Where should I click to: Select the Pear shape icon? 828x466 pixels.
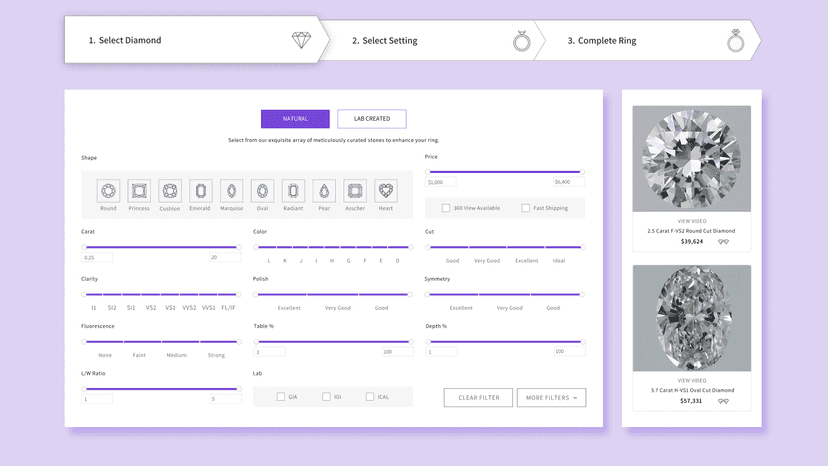pos(324,191)
